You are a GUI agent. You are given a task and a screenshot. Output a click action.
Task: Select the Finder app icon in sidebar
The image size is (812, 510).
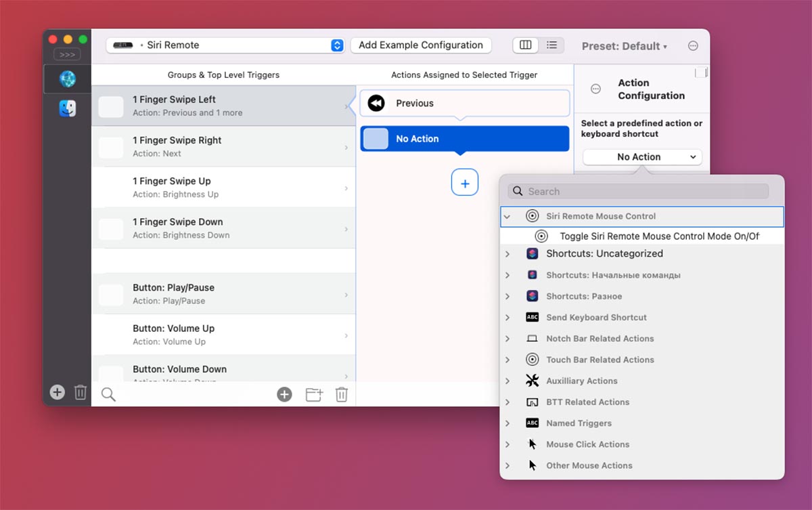click(x=67, y=108)
